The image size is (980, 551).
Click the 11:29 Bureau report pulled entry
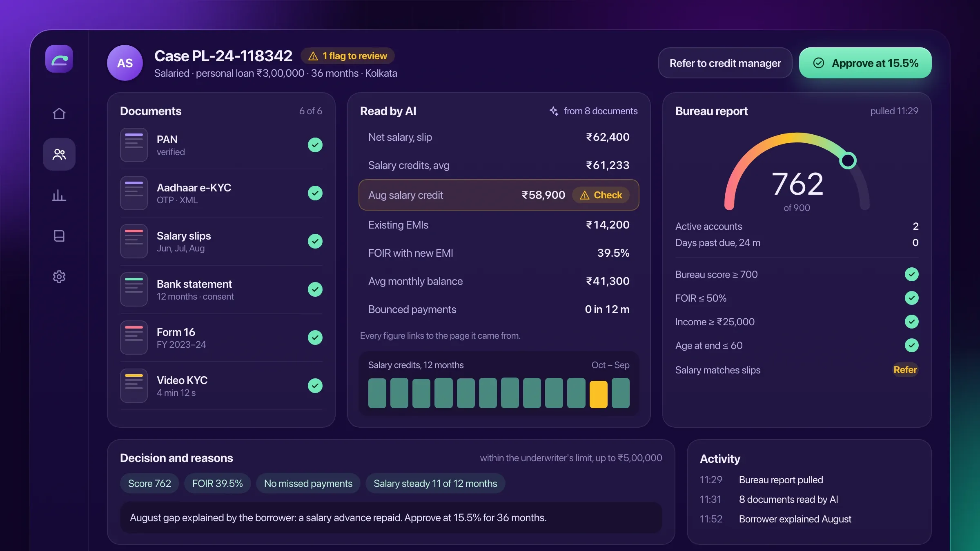[762, 480]
